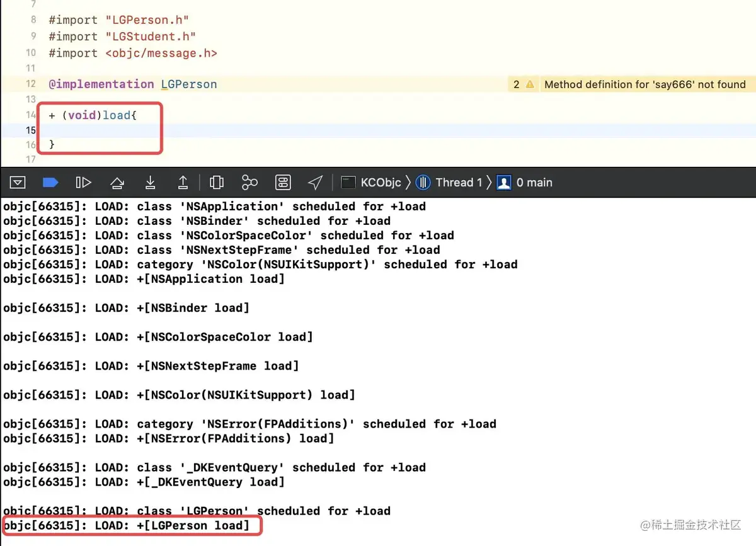Open the Thread 1 breadcrumb
The height and width of the screenshot is (546, 756).
449,183
